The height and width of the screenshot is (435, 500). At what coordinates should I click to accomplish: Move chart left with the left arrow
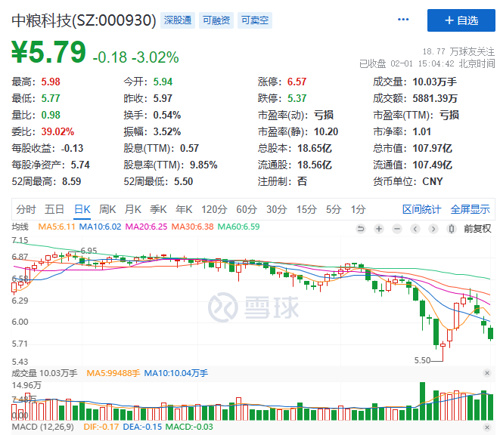415,229
